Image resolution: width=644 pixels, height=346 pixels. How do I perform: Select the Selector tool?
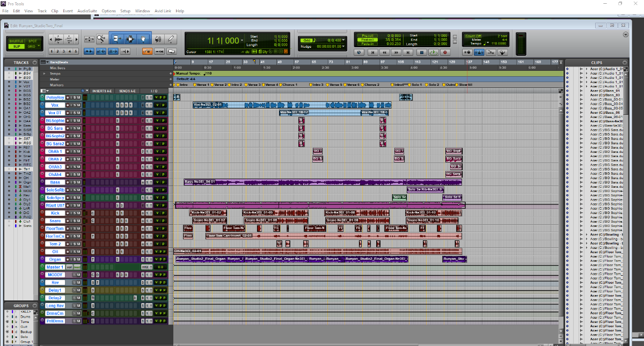[130, 39]
